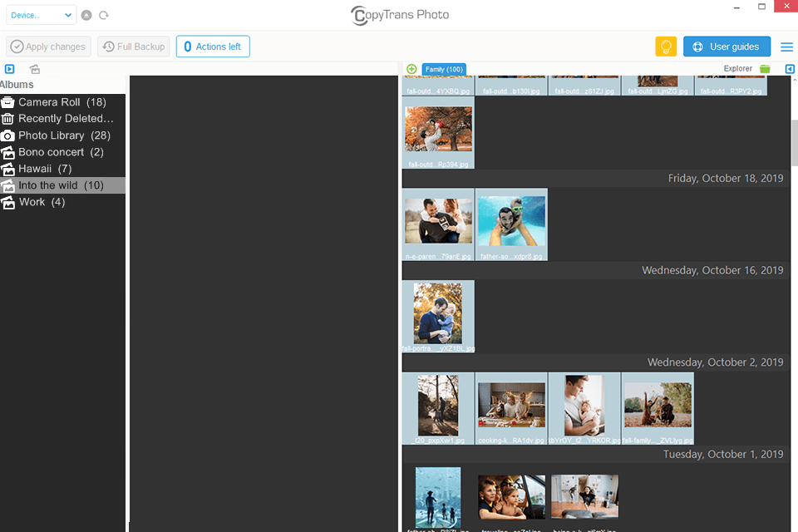Select the forest silhouette photo pxpXw1.jpg

[x=438, y=408]
